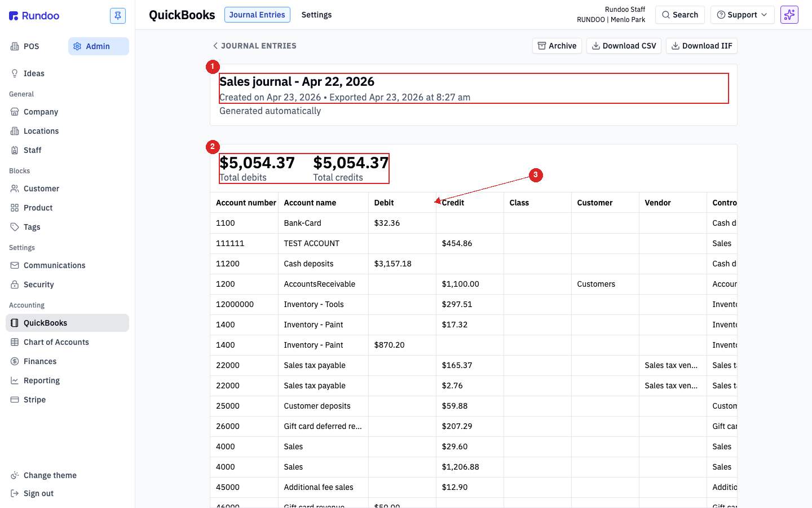This screenshot has width=812, height=508.
Task: Click the pin sidebar icon
Action: click(118, 16)
